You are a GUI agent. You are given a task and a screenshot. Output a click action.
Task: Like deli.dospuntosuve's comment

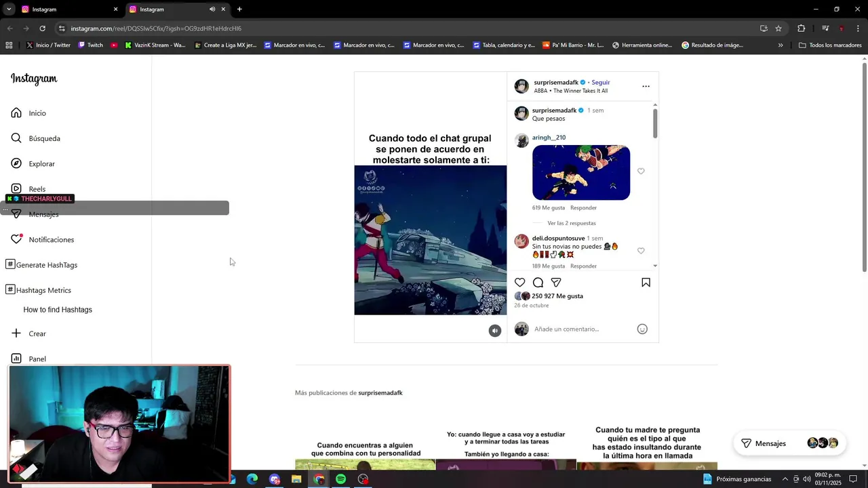641,251
